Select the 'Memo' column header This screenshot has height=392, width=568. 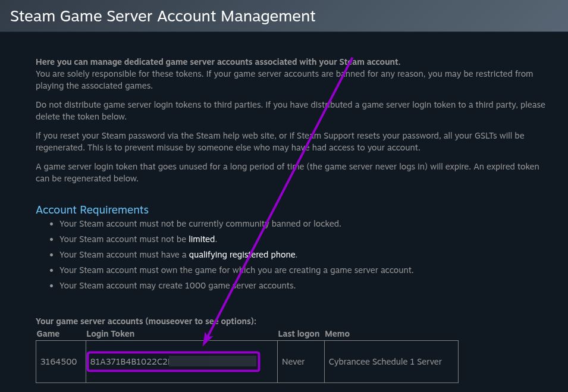(337, 334)
